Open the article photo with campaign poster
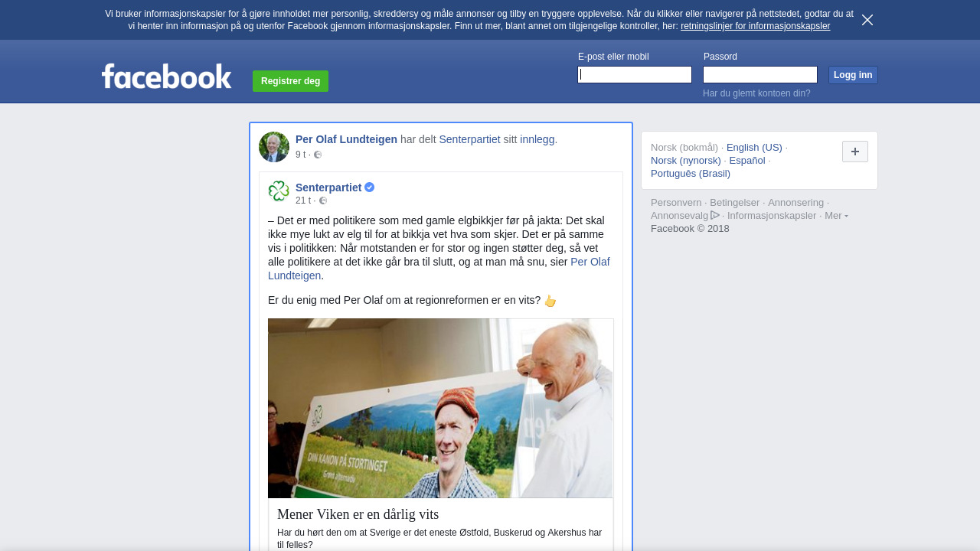The image size is (980, 551). (x=440, y=408)
